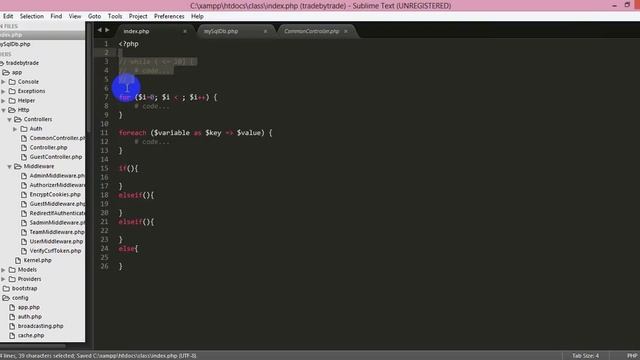Click the Middleware folder icon
The height and width of the screenshot is (360, 640).
coord(18,166)
